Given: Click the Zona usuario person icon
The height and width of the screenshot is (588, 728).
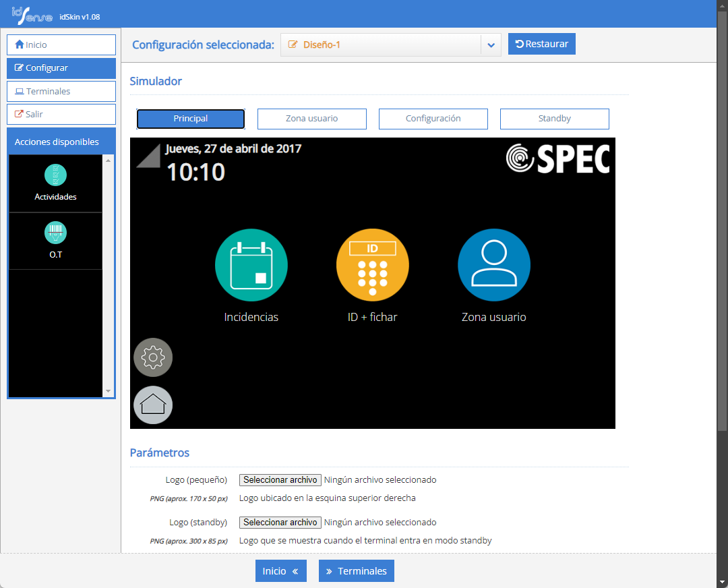Looking at the screenshot, I should click(x=494, y=265).
